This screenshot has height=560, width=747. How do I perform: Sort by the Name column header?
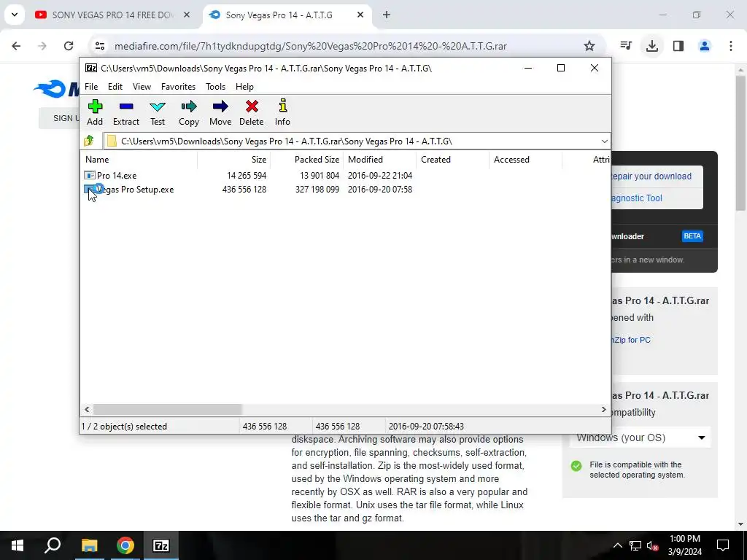coord(138,160)
